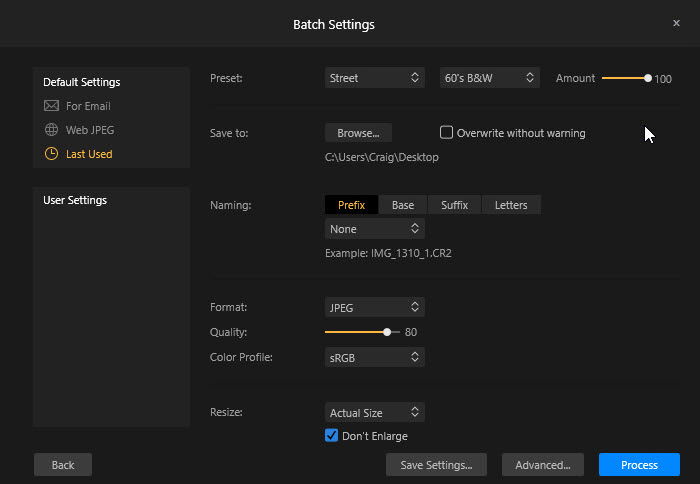The image size is (700, 484).
Task: Click the envelope icon beside For Email
Action: click(x=52, y=106)
